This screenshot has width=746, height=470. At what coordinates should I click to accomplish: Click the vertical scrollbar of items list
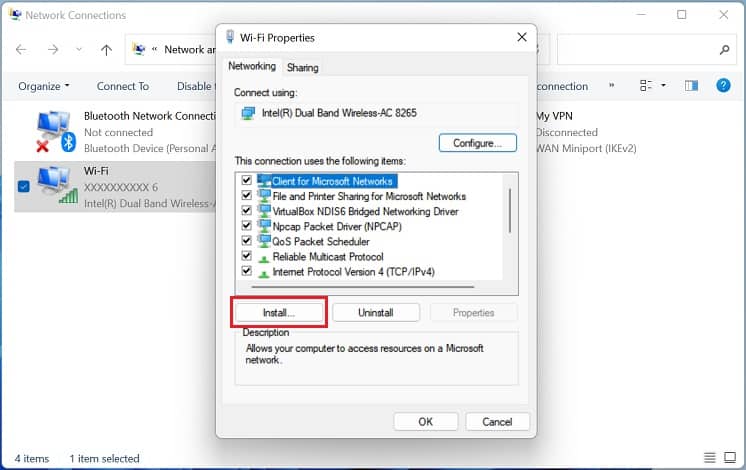tap(510, 210)
